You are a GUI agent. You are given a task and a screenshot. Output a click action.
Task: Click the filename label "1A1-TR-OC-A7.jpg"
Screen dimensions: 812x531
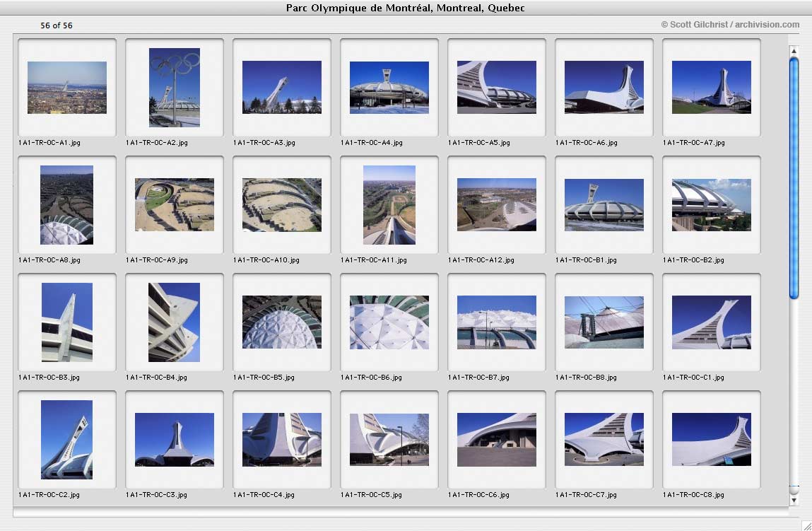point(694,143)
